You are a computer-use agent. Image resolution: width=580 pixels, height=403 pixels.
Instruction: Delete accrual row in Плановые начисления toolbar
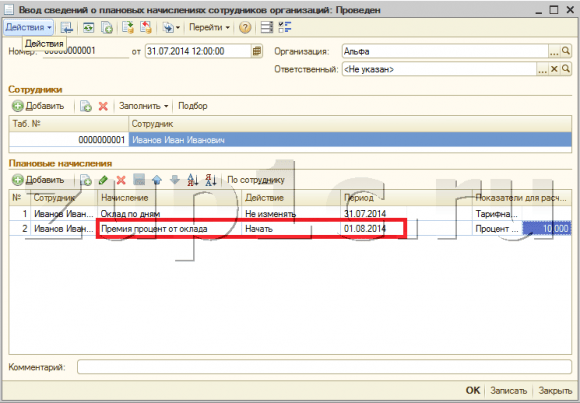121,180
